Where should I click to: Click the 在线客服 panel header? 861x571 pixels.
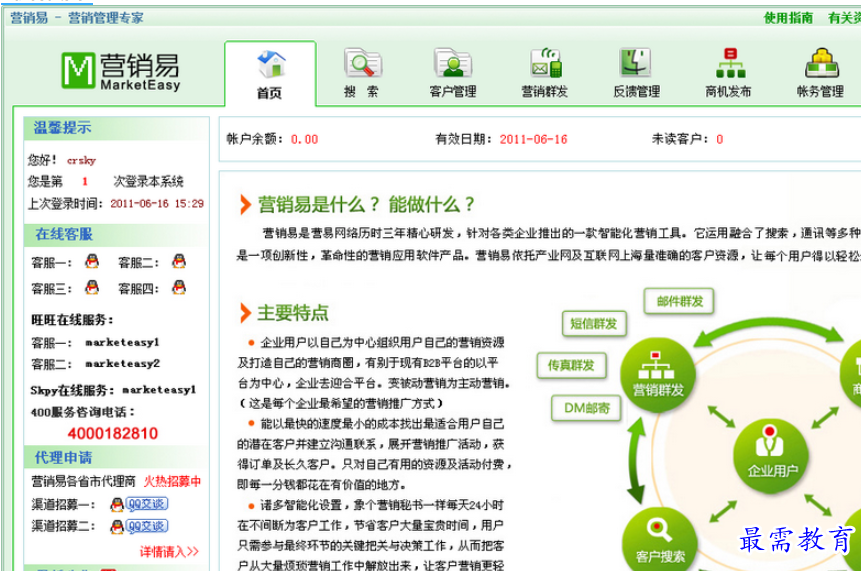116,234
